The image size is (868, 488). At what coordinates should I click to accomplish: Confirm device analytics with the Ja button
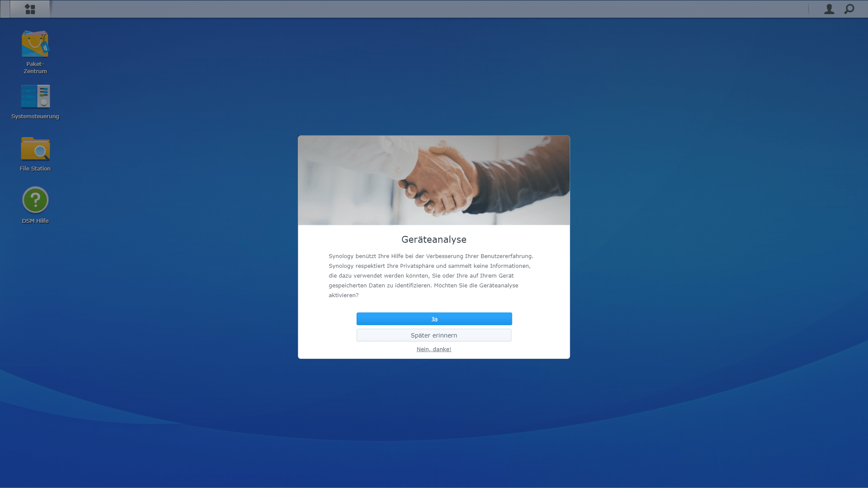434,319
